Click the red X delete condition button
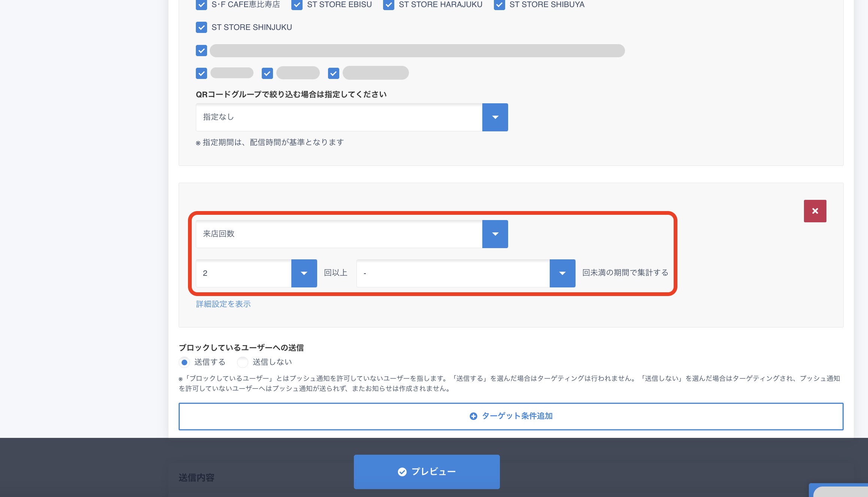 pyautogui.click(x=815, y=211)
